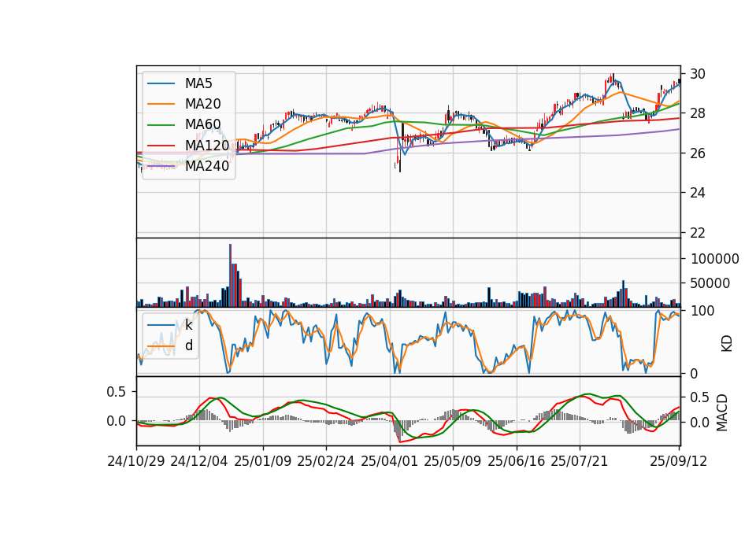Click the 25/01/09 date label
This screenshot has height=543, width=756.
[x=263, y=461]
